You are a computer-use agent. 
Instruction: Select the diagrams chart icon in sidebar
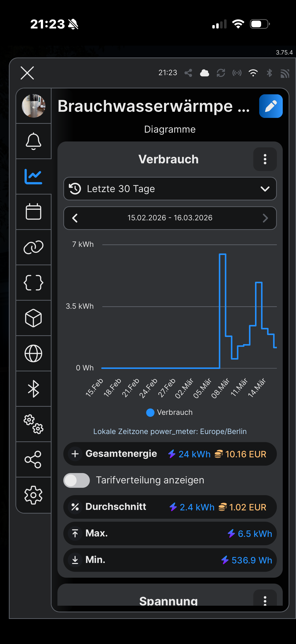click(33, 177)
